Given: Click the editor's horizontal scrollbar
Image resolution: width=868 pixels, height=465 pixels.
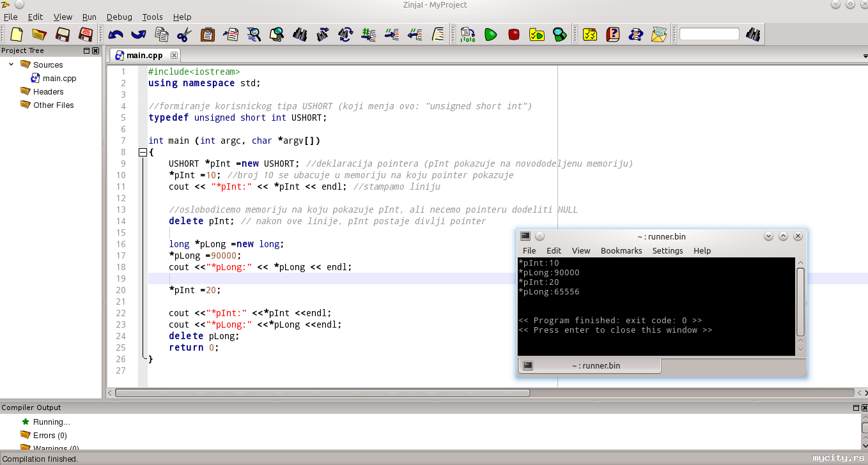Looking at the screenshot, I should [322, 393].
